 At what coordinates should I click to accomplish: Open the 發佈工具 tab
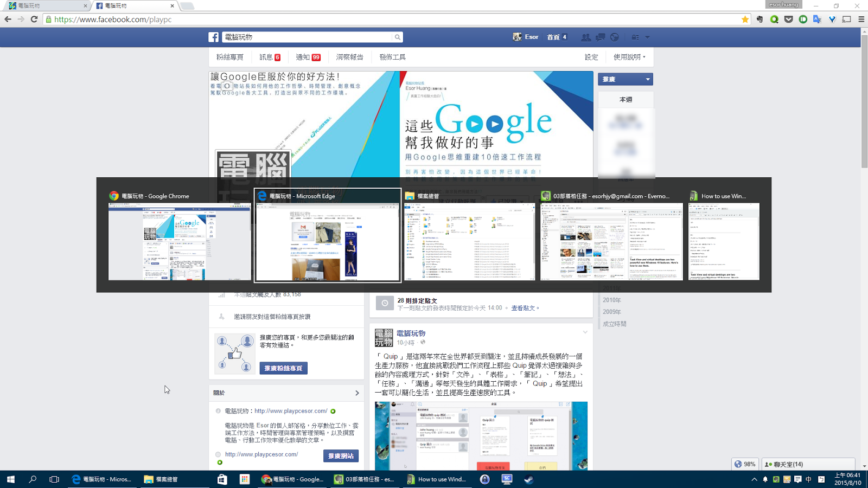[x=392, y=57]
